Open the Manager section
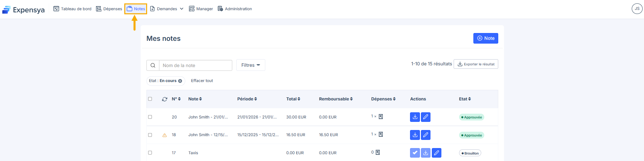Image resolution: width=644 pixels, height=161 pixels. click(x=201, y=9)
